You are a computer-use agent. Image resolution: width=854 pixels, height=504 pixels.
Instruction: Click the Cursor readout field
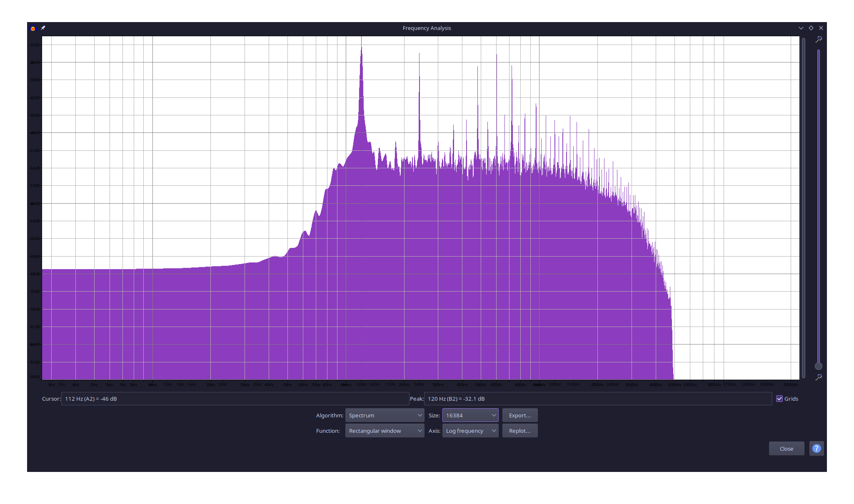(x=235, y=399)
